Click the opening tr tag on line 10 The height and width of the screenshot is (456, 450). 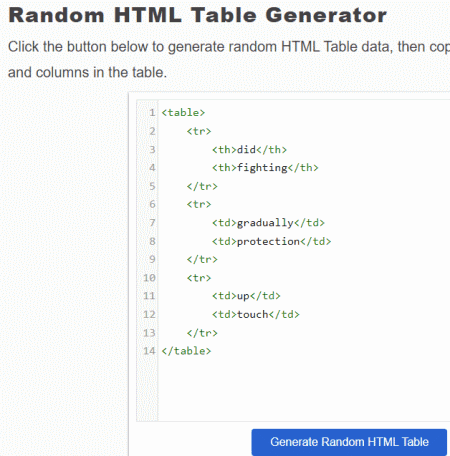pos(199,278)
